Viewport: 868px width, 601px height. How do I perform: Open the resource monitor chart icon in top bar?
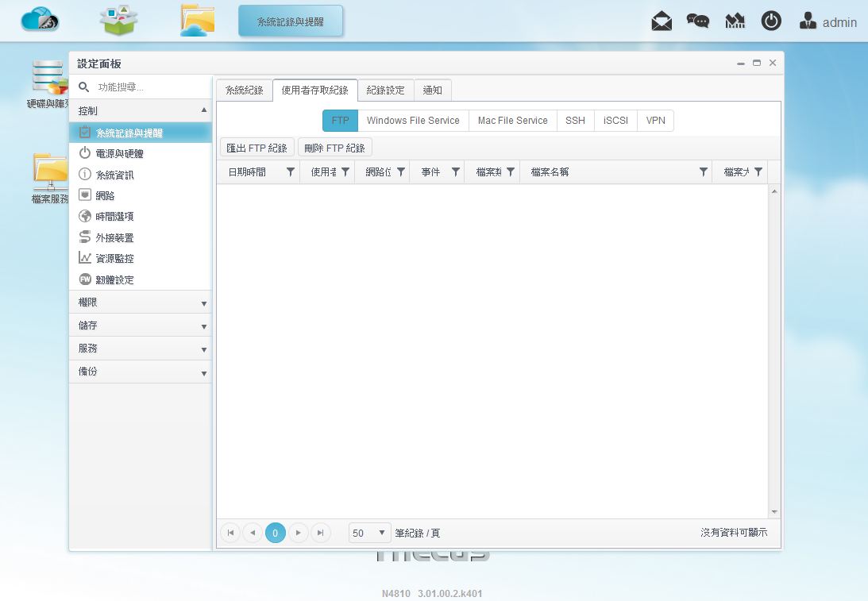735,21
